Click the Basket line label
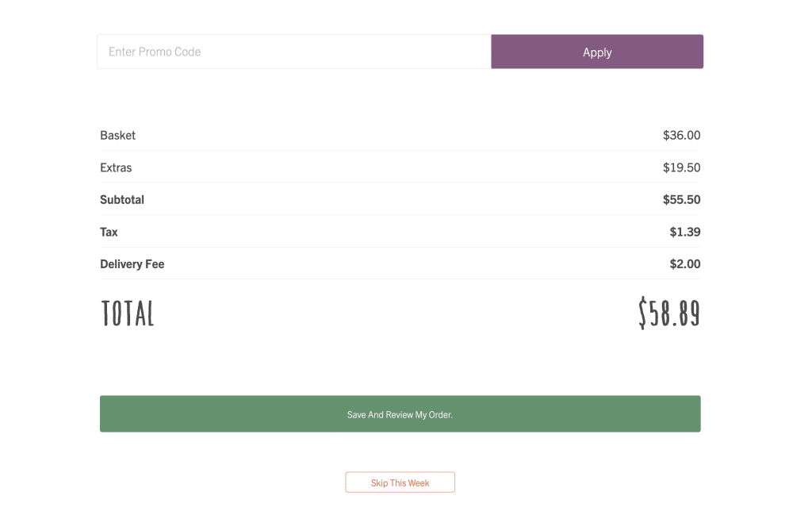812x515 pixels. click(x=117, y=136)
